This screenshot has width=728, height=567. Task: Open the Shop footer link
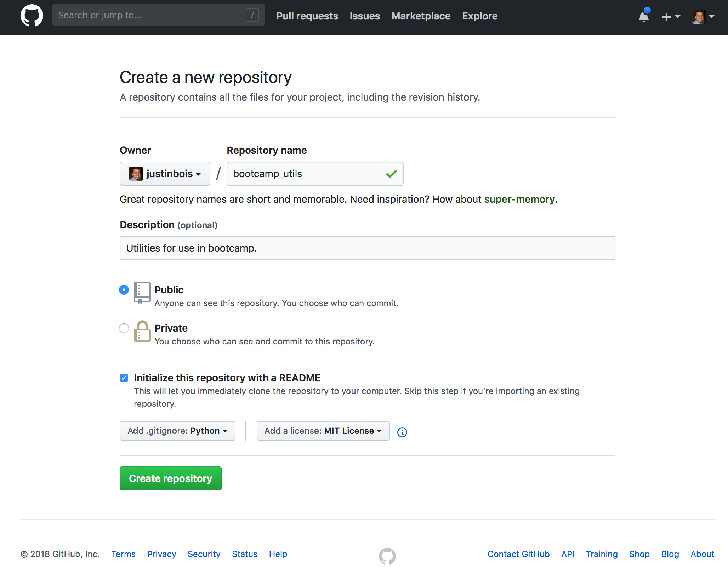(x=639, y=554)
